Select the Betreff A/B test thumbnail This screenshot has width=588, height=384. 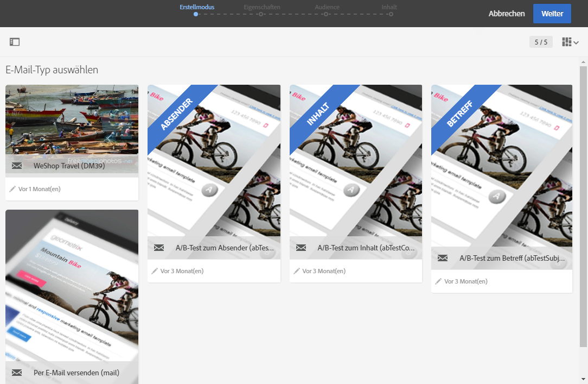[502, 177]
